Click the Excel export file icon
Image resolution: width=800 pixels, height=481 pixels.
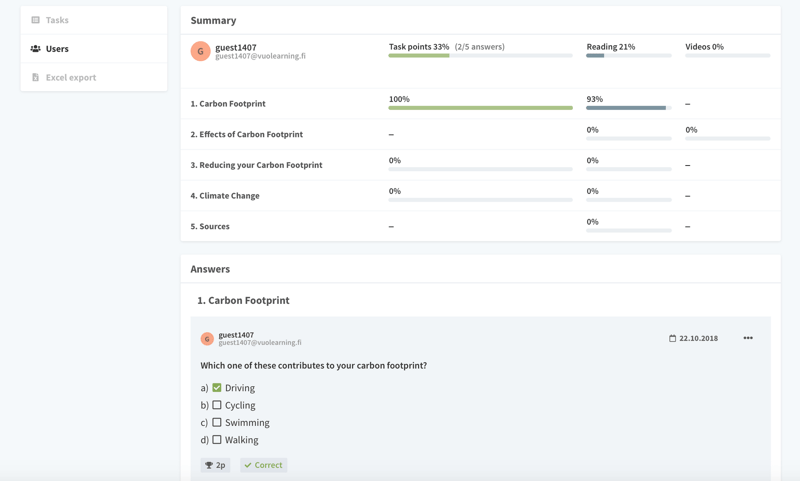[x=36, y=77]
